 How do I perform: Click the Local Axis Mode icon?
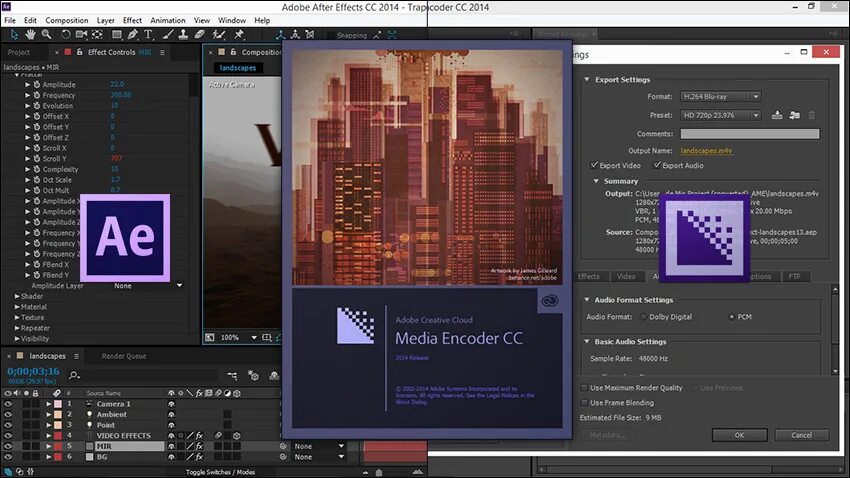(280, 35)
